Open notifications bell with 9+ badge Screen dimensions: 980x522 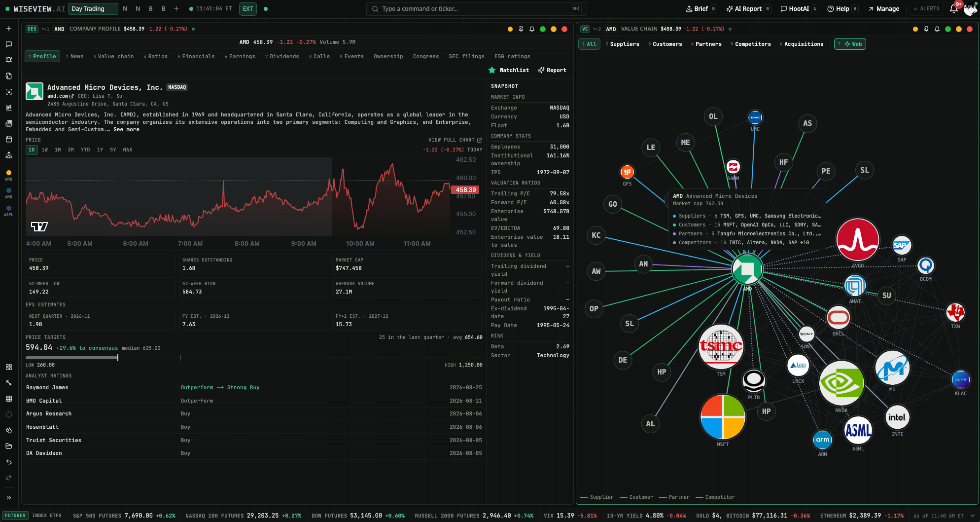(x=954, y=8)
